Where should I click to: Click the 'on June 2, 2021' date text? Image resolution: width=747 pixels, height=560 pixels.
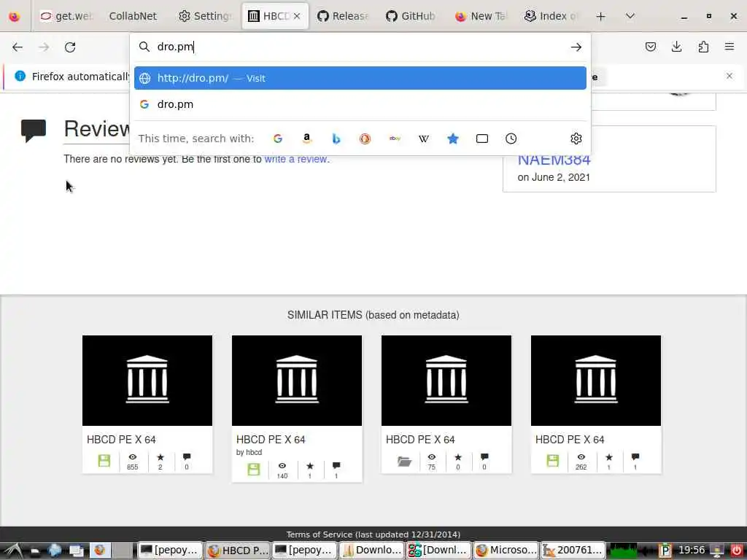pyautogui.click(x=554, y=177)
